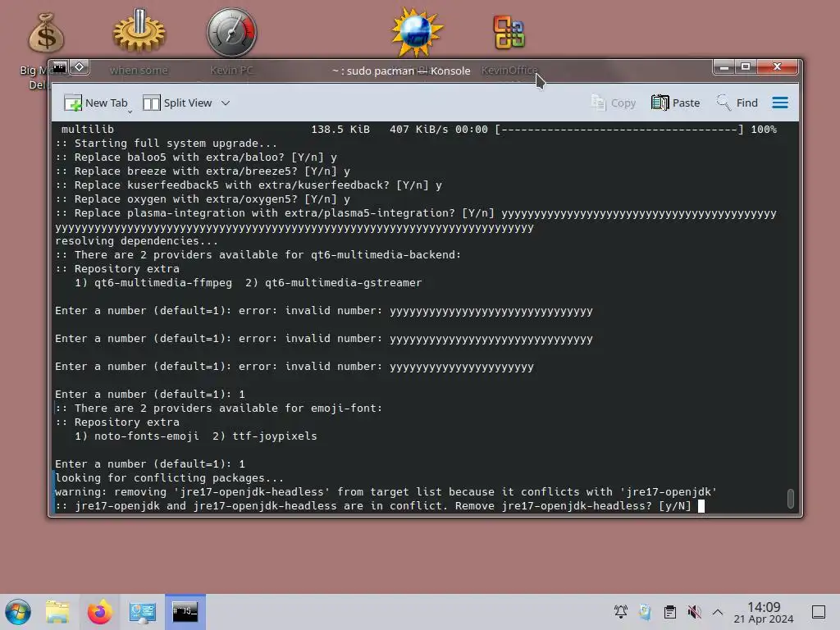The height and width of the screenshot is (630, 840).
Task: Maximize the Konsole window
Action: point(745,67)
